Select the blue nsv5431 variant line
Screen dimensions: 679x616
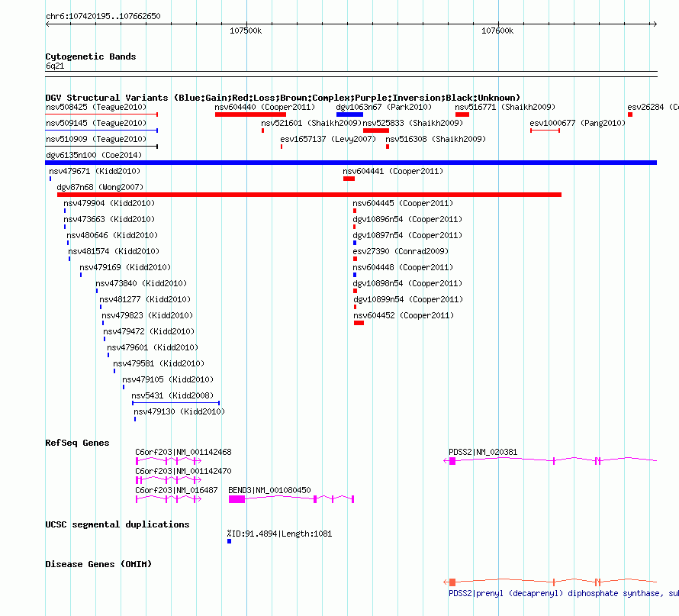(x=175, y=403)
